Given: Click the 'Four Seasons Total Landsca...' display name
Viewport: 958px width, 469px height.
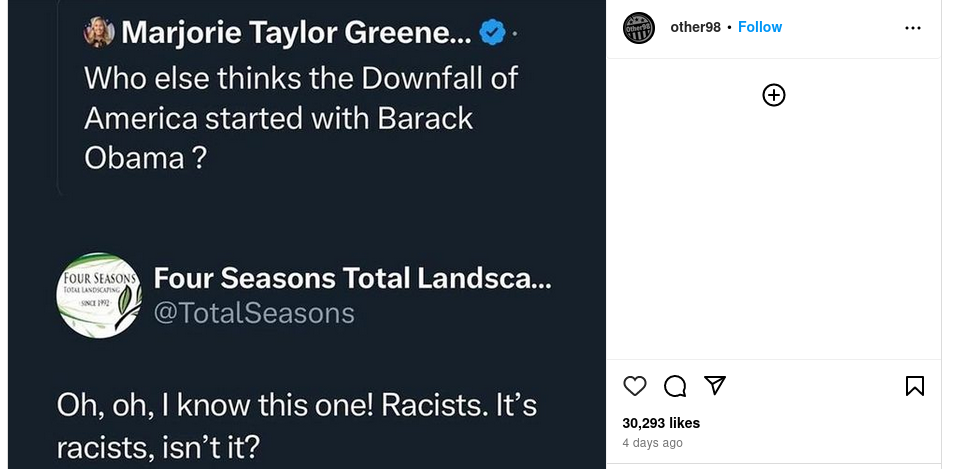Looking at the screenshot, I should [352, 277].
